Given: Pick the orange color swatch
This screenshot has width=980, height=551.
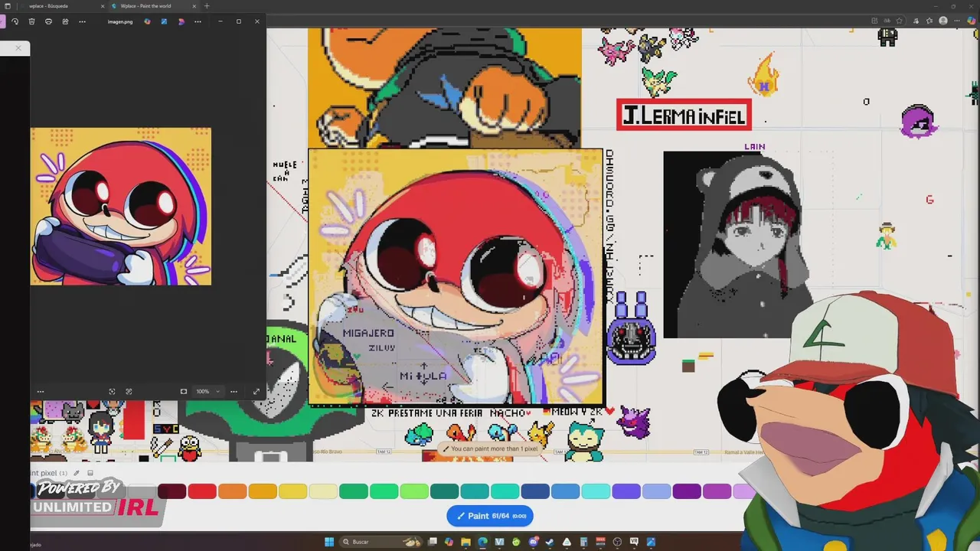Looking at the screenshot, I should [233, 491].
